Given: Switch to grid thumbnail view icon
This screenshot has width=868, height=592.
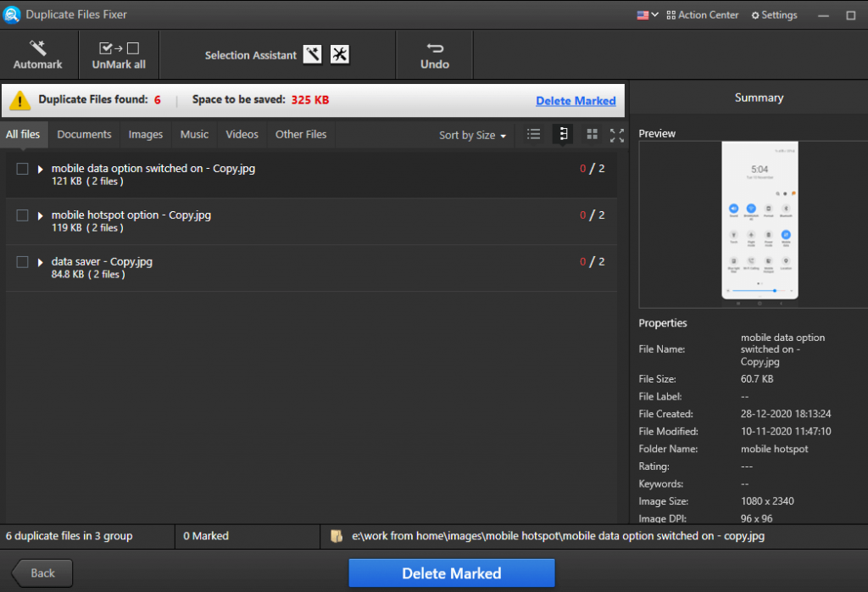Looking at the screenshot, I should coord(592,135).
